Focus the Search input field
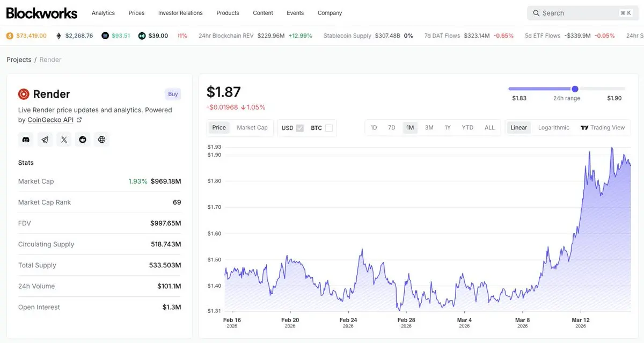644x343 pixels. [578, 13]
